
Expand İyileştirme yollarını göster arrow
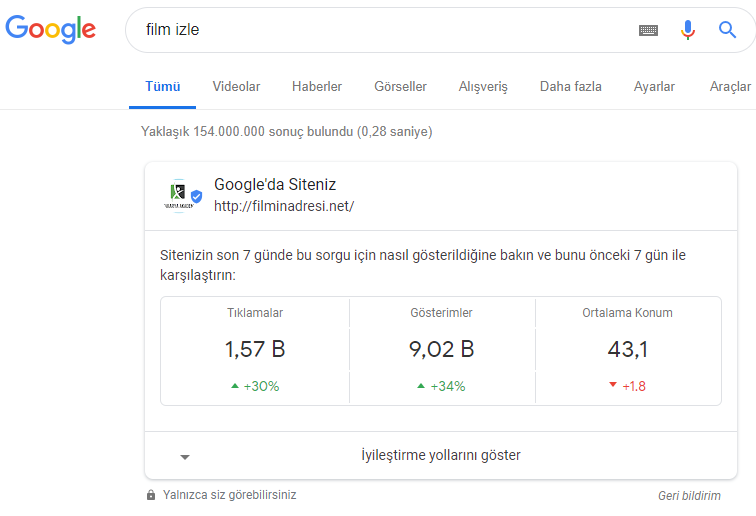(185, 457)
